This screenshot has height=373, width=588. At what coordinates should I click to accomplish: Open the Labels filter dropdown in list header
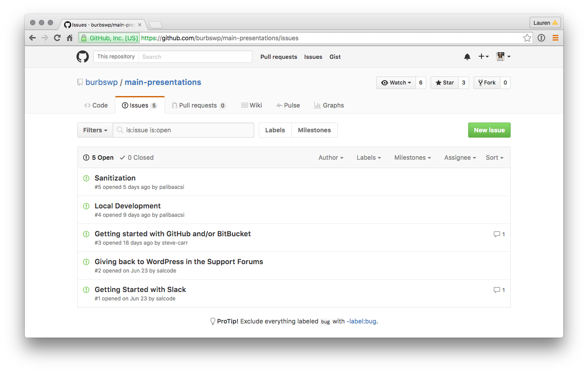(369, 158)
